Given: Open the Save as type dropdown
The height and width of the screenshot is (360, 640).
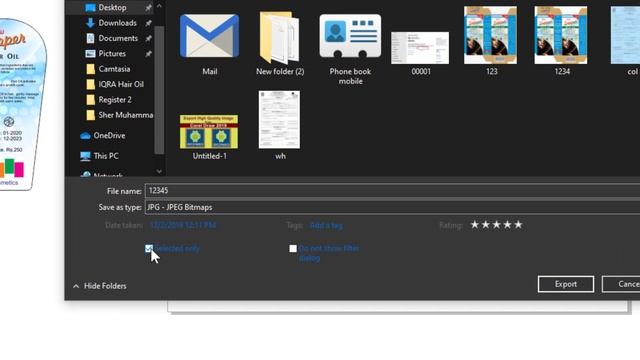Looking at the screenshot, I should pos(392,207).
